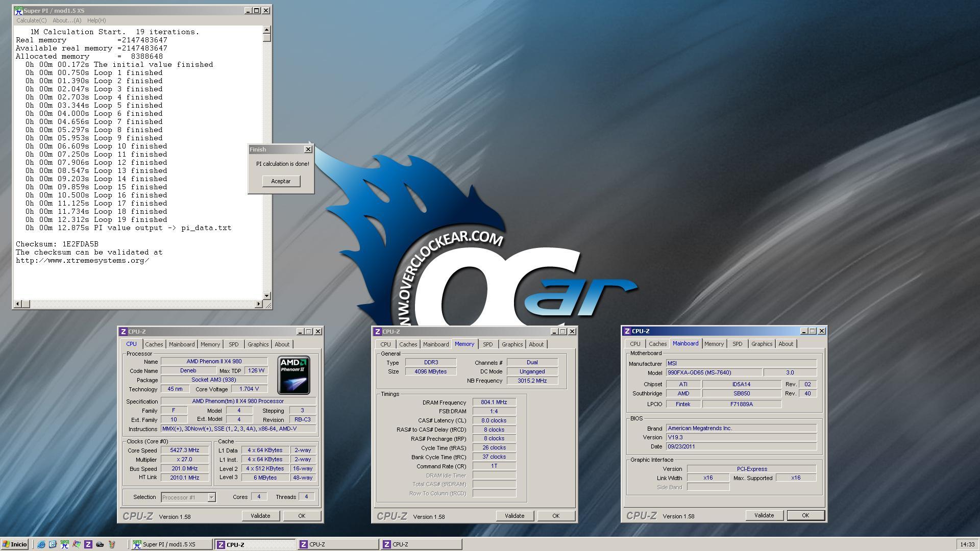Screen dimensions: 980x551
Task: Open Internet Explorer from quick launch
Action: [41, 544]
